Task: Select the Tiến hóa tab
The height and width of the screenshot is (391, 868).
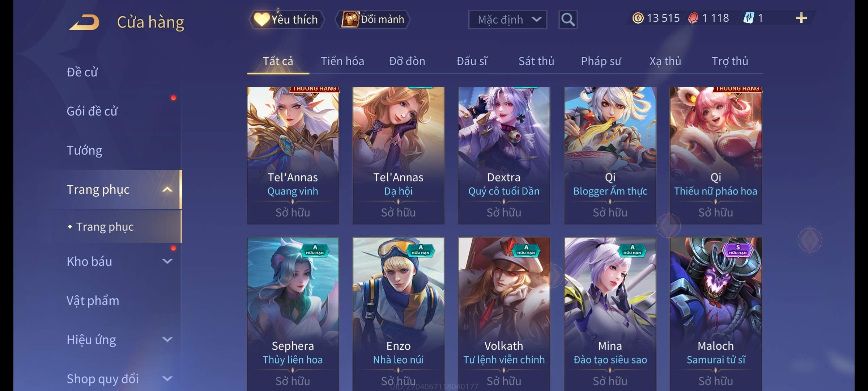Action: tap(342, 61)
